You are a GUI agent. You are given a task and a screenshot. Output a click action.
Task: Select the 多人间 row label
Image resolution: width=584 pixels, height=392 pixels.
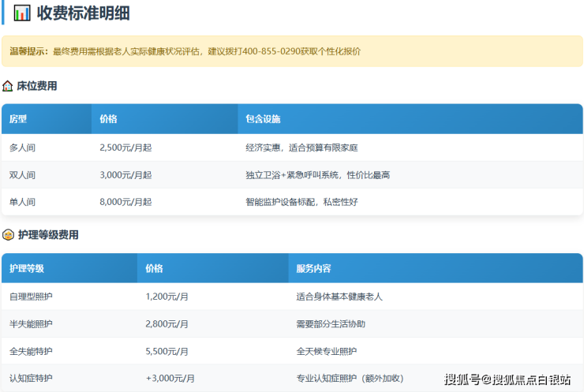22,147
